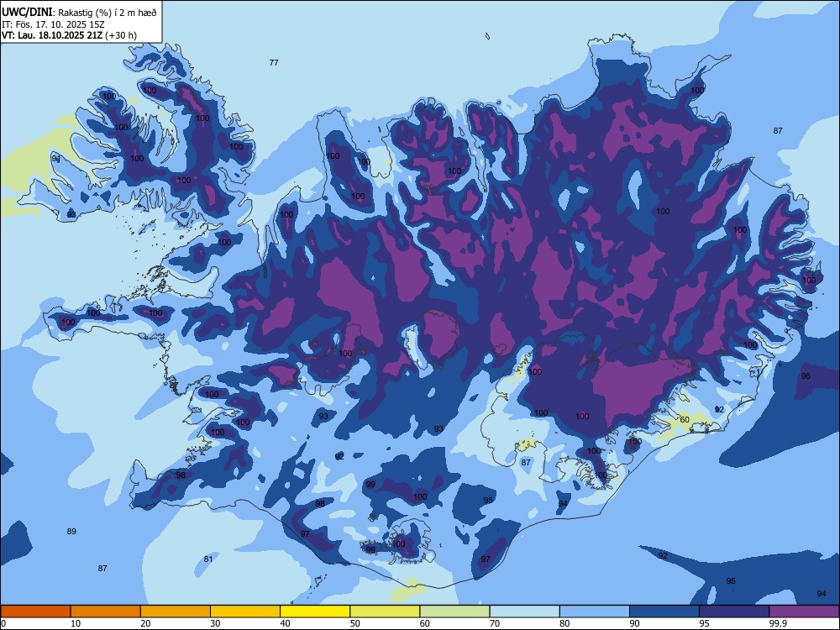Click the 'UWC/DINI' model title text
The width and height of the screenshot is (840, 630).
[28, 12]
